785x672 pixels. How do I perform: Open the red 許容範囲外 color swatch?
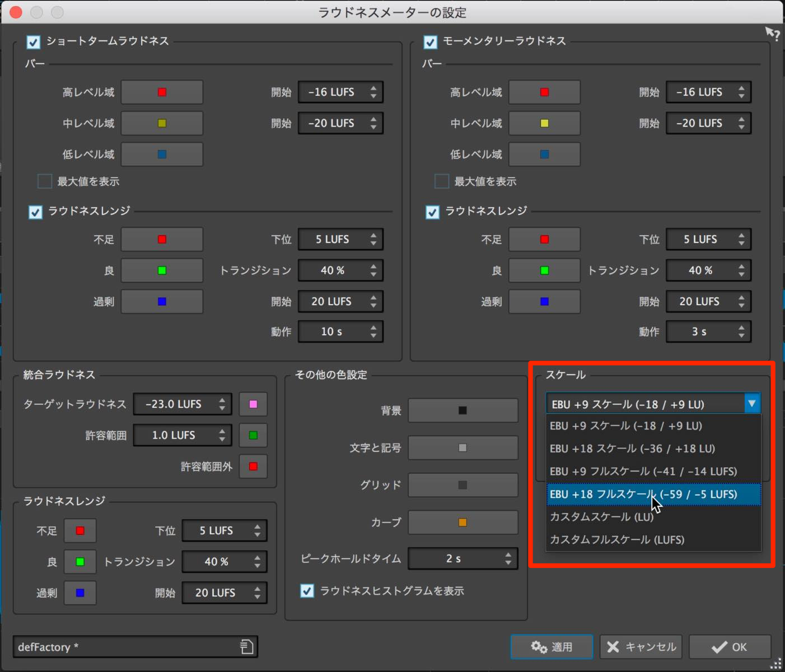(253, 466)
